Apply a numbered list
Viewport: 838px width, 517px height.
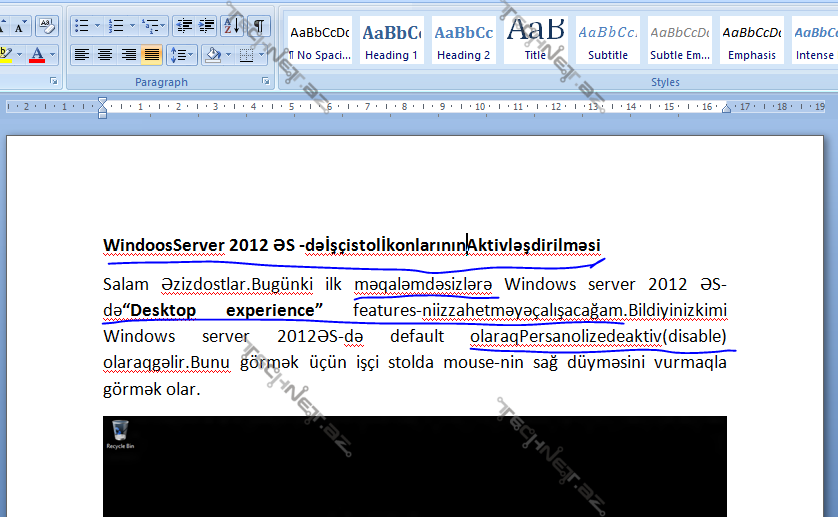click(116, 26)
